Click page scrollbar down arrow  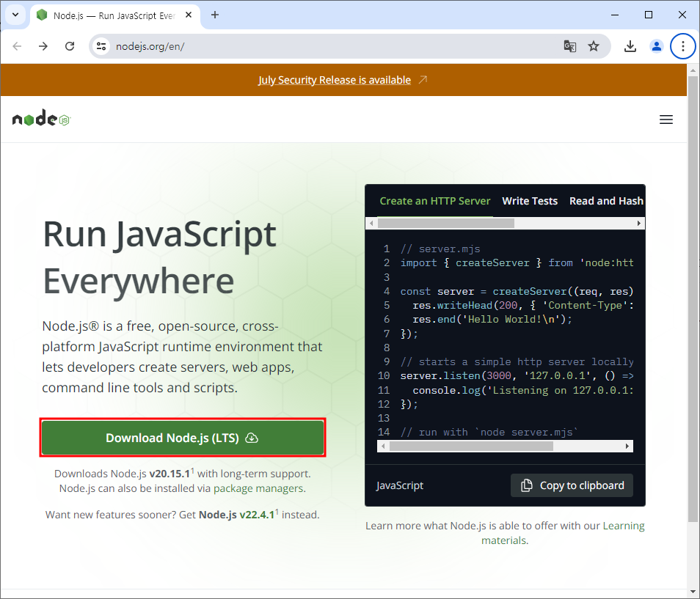pos(693,593)
